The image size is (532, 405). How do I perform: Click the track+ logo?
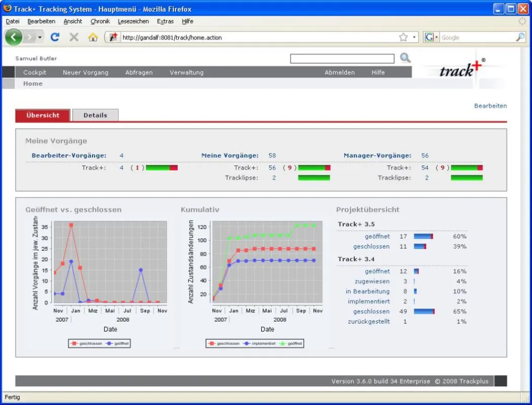pos(462,69)
